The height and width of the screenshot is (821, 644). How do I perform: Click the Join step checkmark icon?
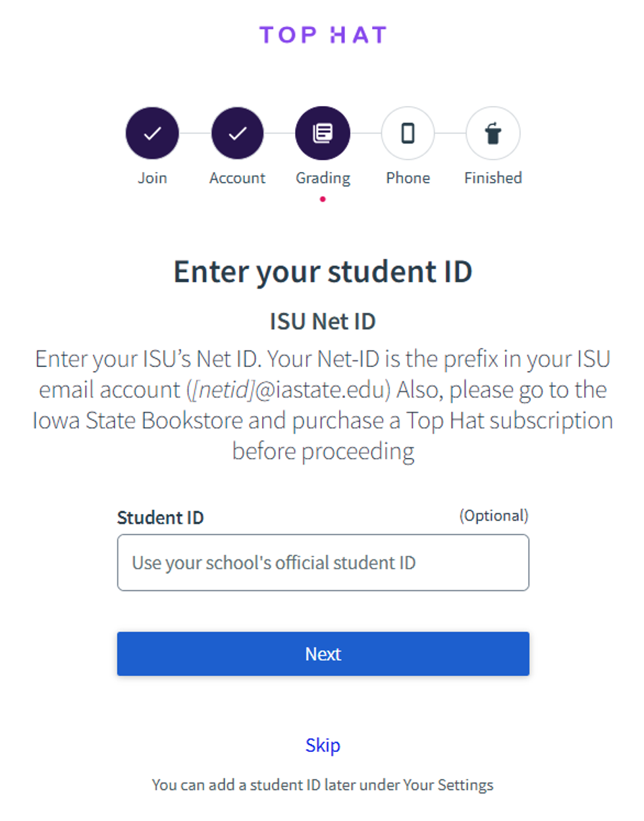(x=152, y=132)
